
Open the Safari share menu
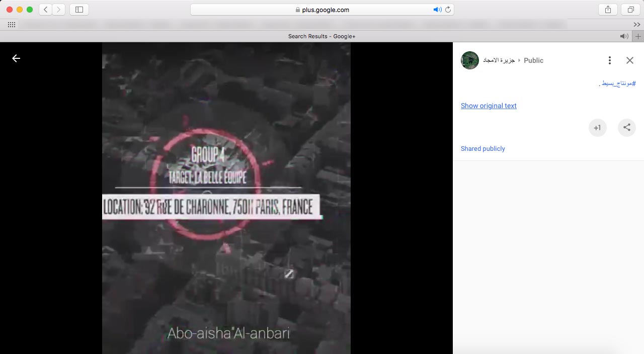(x=608, y=10)
